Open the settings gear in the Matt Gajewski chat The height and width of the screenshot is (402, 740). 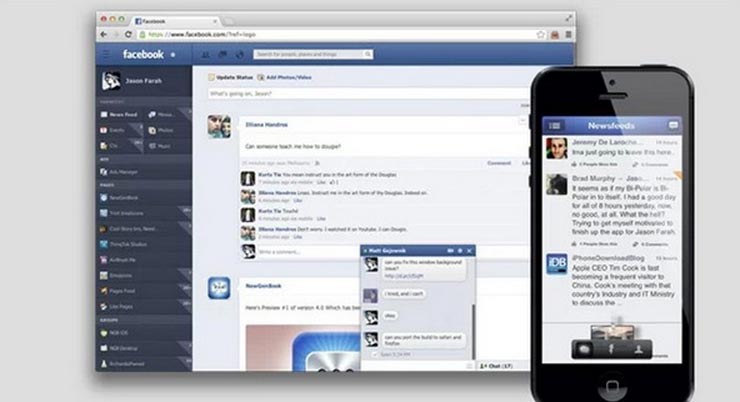click(x=460, y=251)
